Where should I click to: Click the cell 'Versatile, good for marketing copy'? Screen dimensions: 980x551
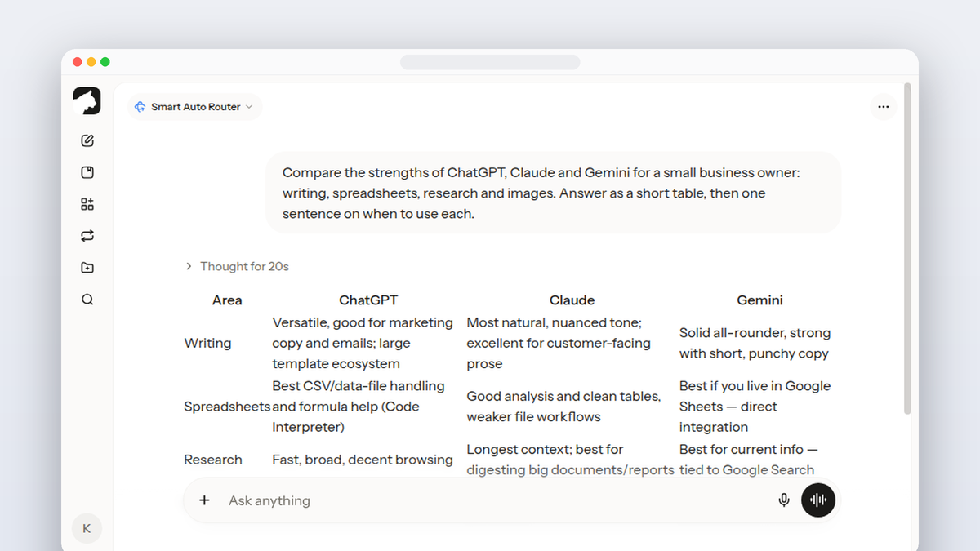363,344
